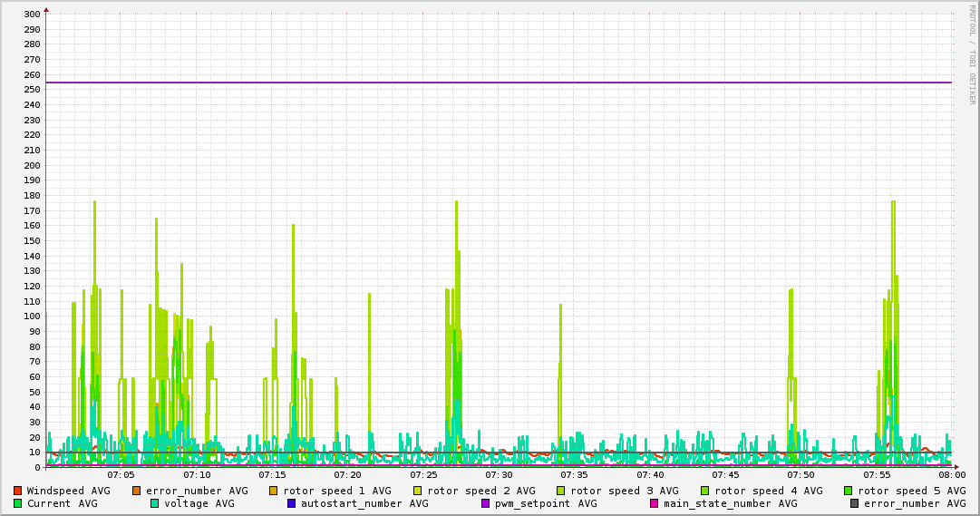Click the purple pwm_setpoint AVG legend swatch
The width and height of the screenshot is (980, 516).
click(x=485, y=503)
